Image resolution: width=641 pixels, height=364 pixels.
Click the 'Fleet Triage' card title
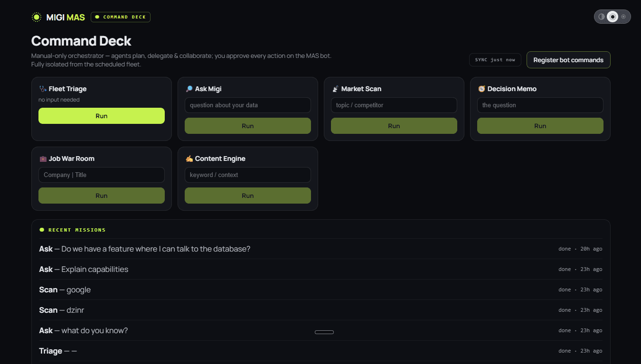(x=67, y=89)
